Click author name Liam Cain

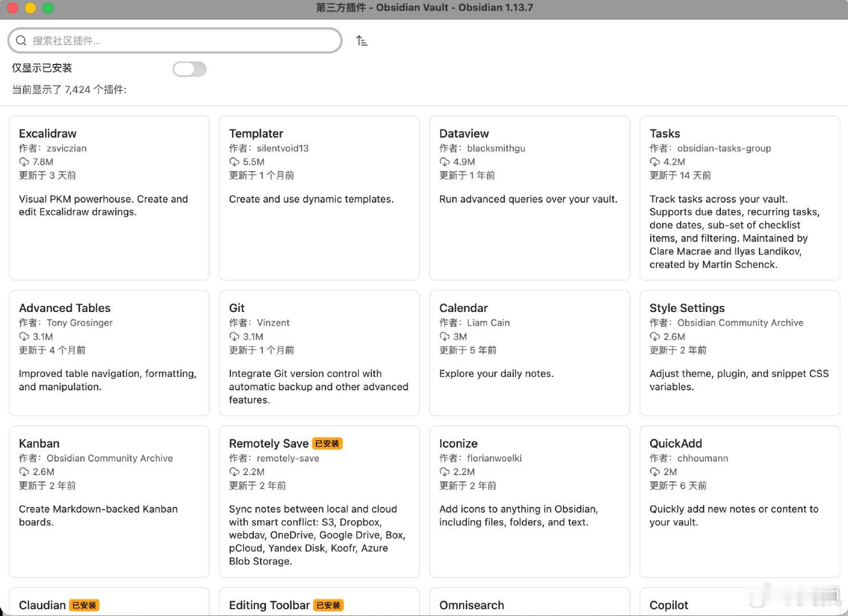tap(488, 323)
